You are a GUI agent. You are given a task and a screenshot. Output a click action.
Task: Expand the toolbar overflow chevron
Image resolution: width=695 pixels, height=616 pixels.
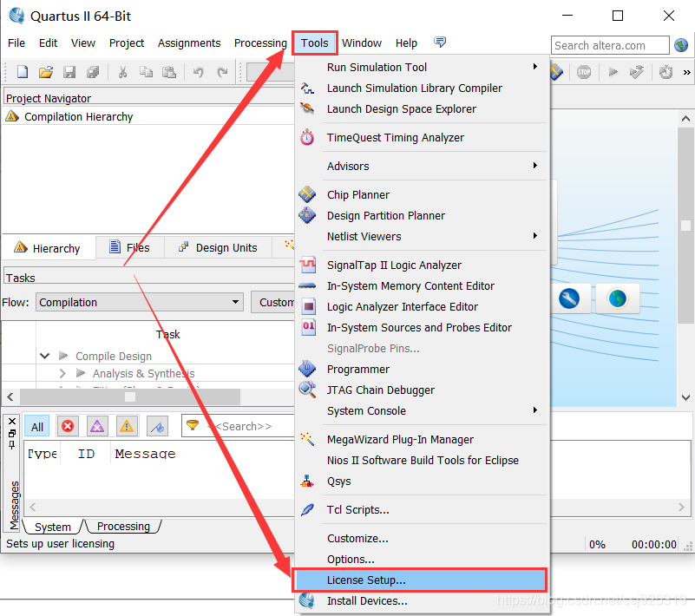click(686, 72)
